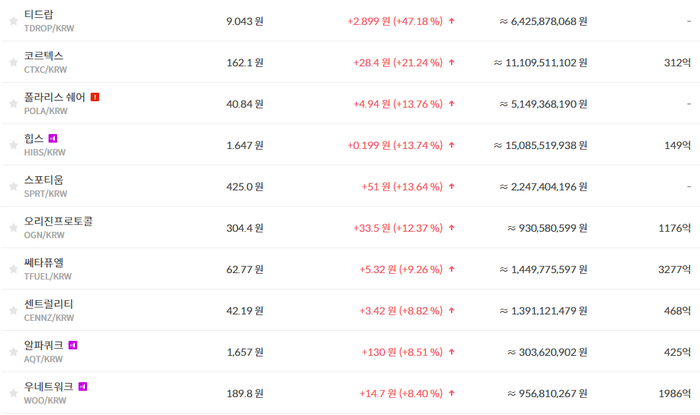Click the purple notice icon beside 알파쿼크
700x415 pixels.
point(73,345)
